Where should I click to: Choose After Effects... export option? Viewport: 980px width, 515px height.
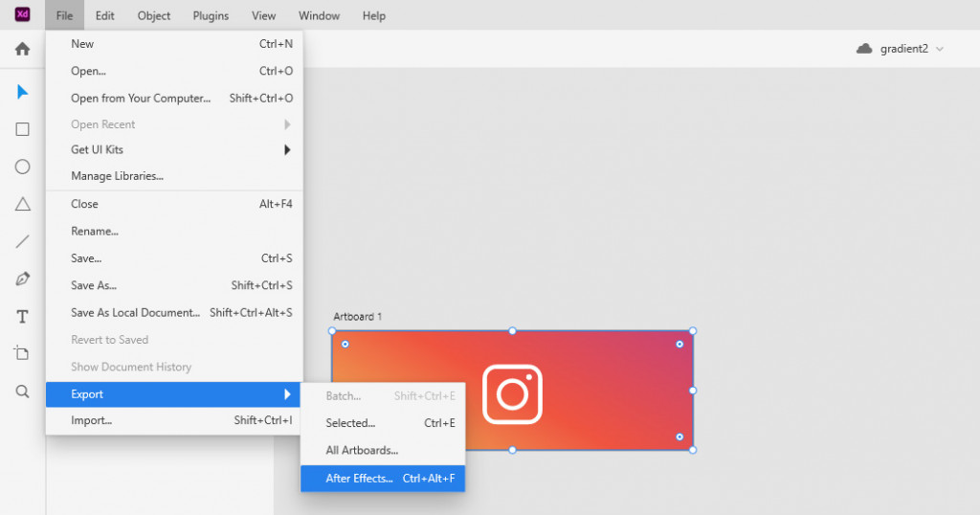tap(383, 478)
